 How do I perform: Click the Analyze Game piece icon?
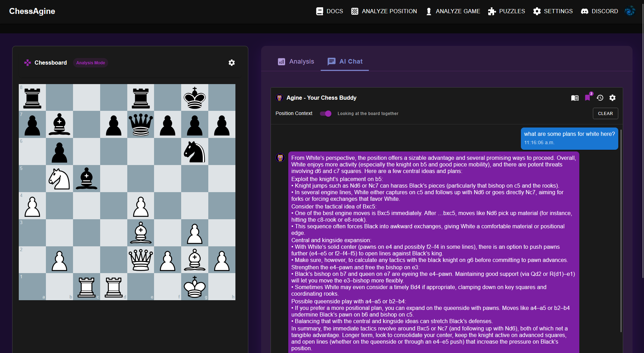[428, 11]
